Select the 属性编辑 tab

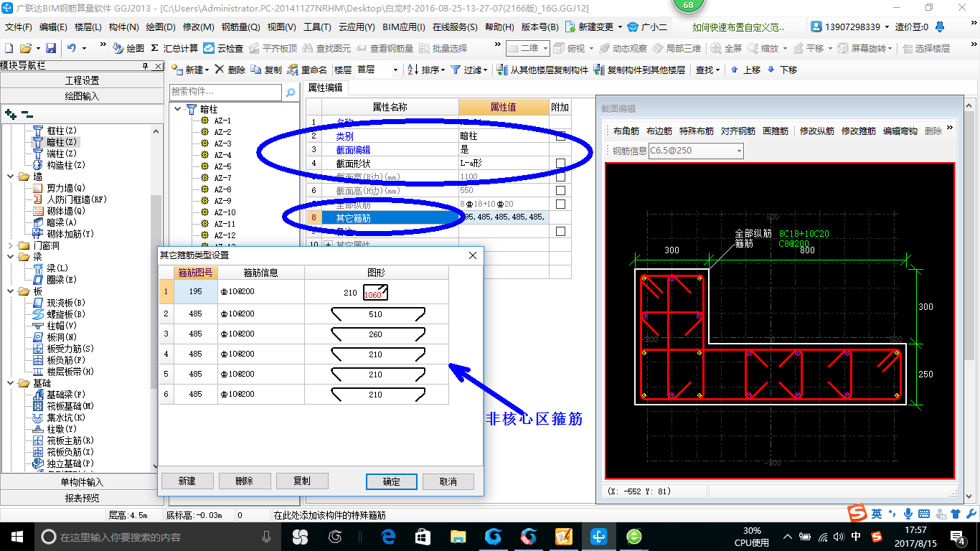(325, 88)
